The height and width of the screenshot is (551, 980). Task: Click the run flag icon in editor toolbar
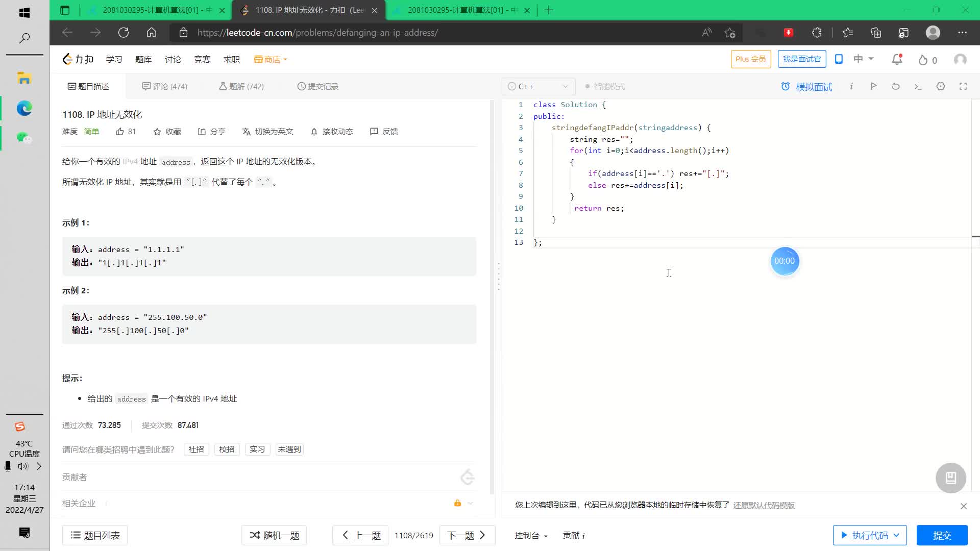point(873,86)
